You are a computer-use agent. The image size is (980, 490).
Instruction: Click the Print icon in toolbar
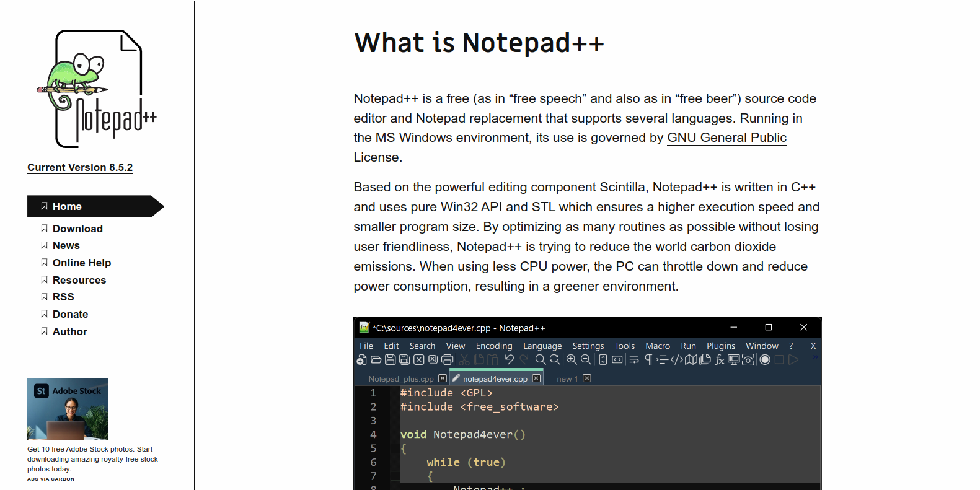[x=448, y=359]
